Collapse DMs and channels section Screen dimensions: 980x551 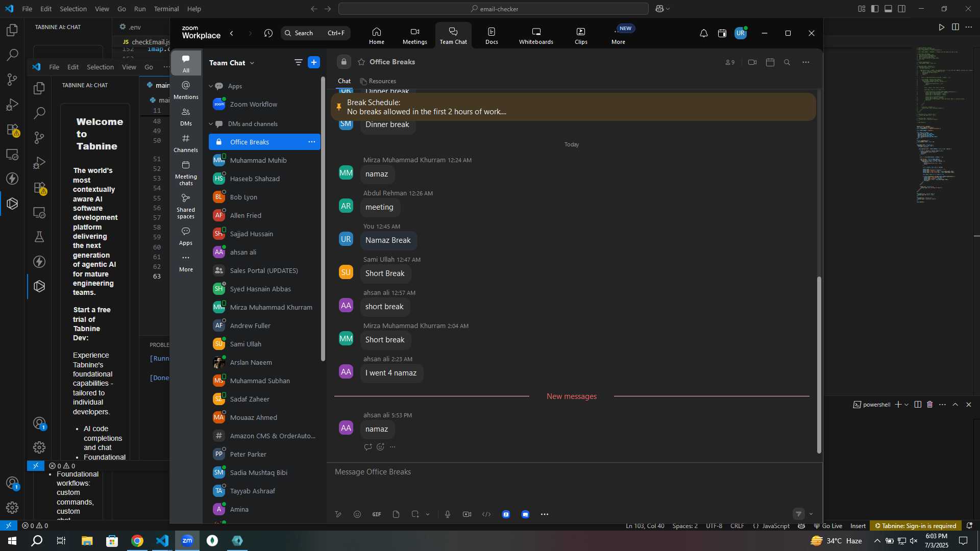[x=211, y=124]
